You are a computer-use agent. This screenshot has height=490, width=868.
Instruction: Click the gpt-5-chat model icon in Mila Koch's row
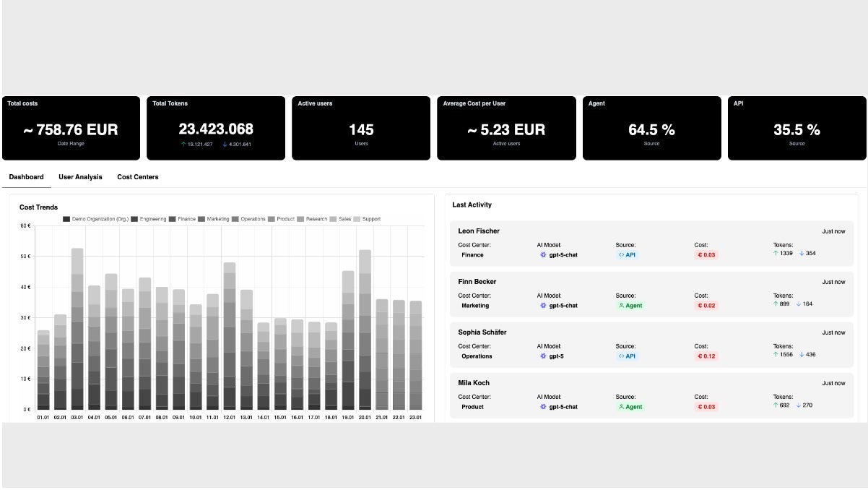[543, 406]
